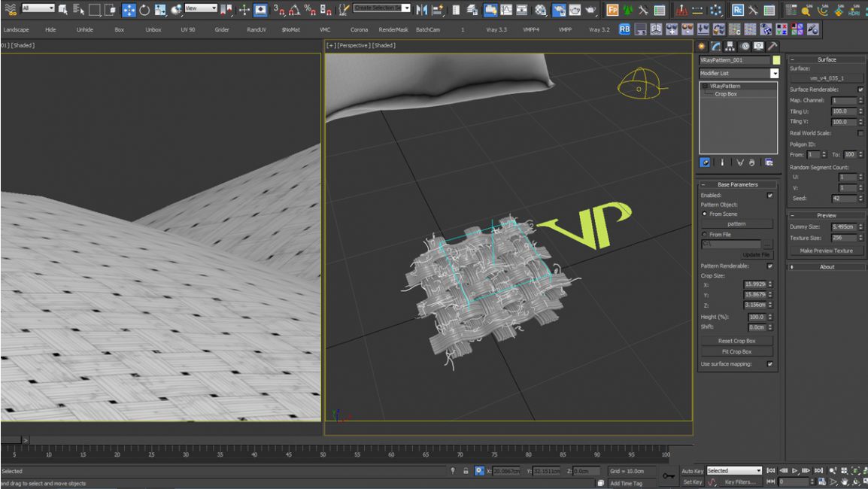Click the Pin Stack icon below the modifier list
The image size is (868, 489).
point(705,162)
